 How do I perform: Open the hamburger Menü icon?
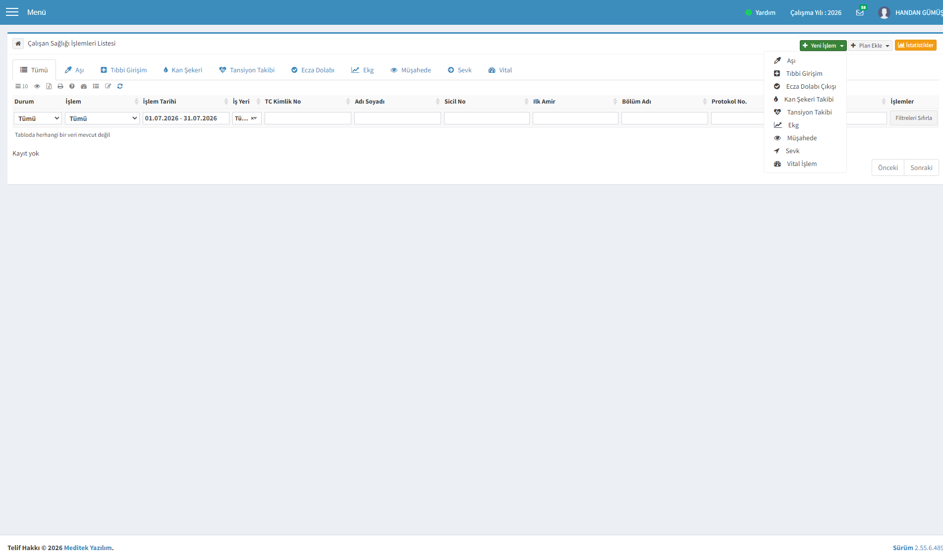click(x=12, y=12)
